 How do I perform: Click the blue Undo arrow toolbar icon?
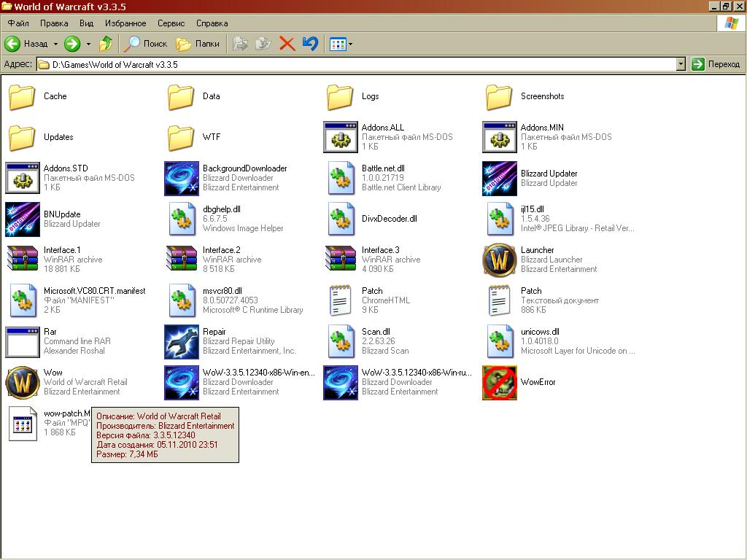(x=310, y=44)
